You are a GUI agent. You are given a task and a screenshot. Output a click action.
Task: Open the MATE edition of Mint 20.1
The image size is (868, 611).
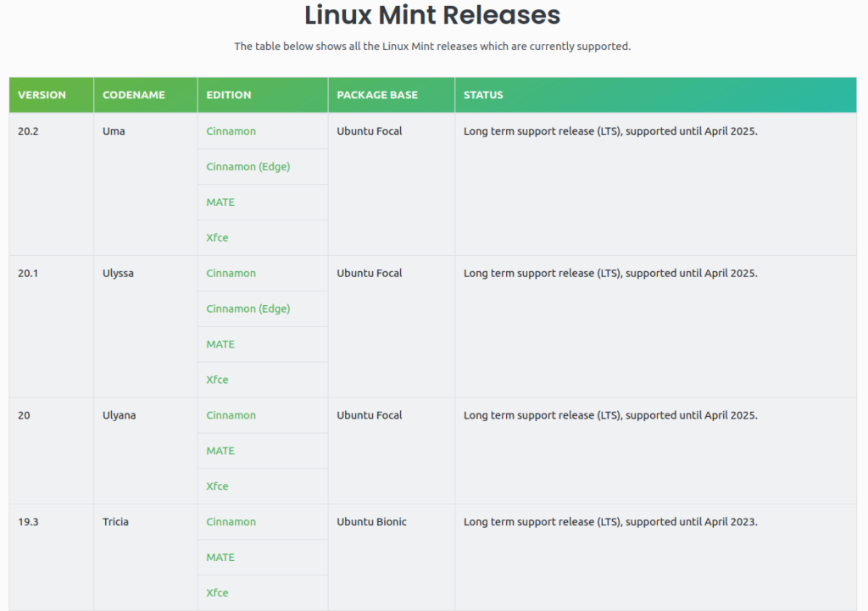[220, 345]
